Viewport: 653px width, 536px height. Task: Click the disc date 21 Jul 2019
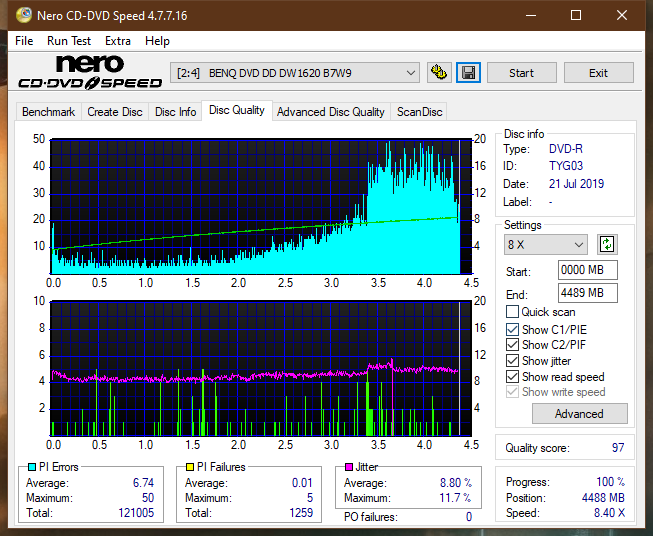tap(576, 184)
